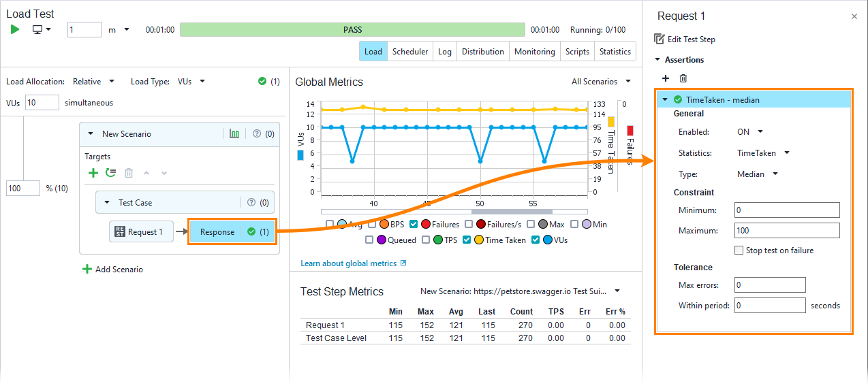
Task: Uncheck the Time Taken metric checkbox
Action: (467, 240)
